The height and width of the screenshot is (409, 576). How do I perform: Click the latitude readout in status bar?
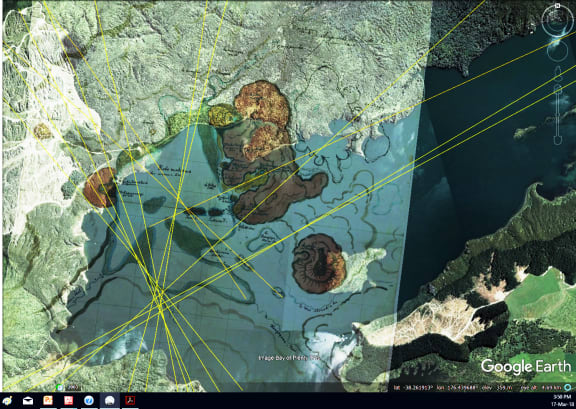click(413, 387)
